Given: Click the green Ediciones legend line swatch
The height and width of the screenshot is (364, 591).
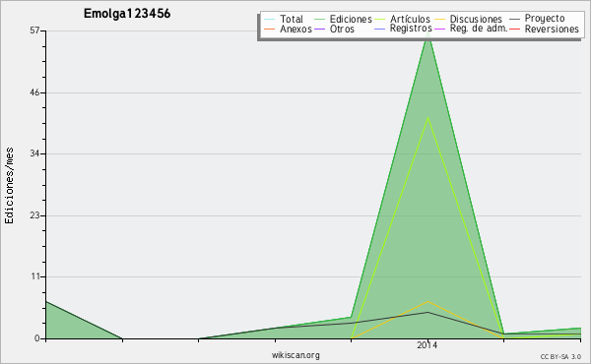Looking at the screenshot, I should coord(319,20).
